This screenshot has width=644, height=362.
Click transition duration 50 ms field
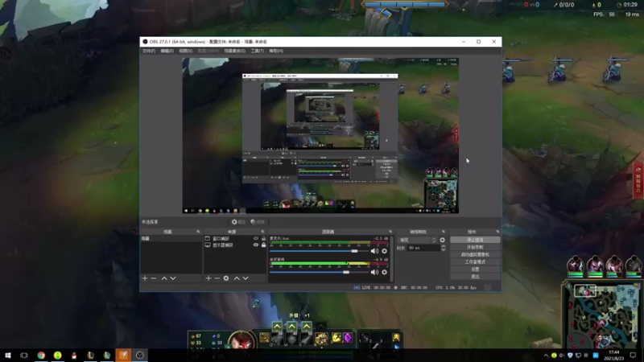[423, 248]
